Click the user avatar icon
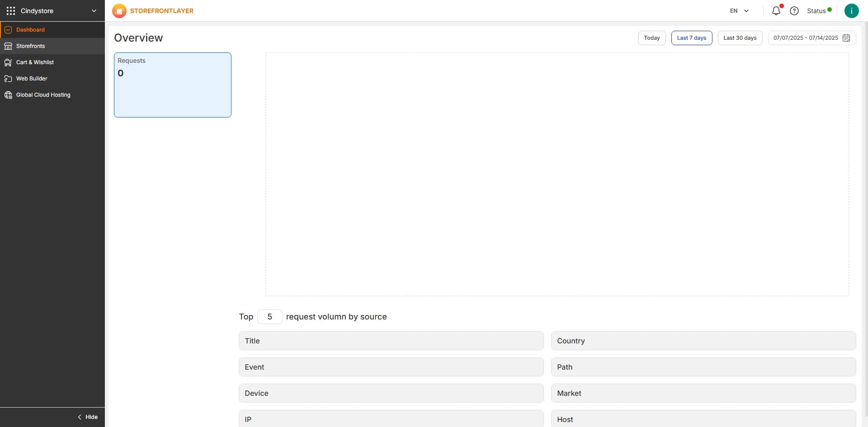Screen dimensions: 868x427 [851, 11]
